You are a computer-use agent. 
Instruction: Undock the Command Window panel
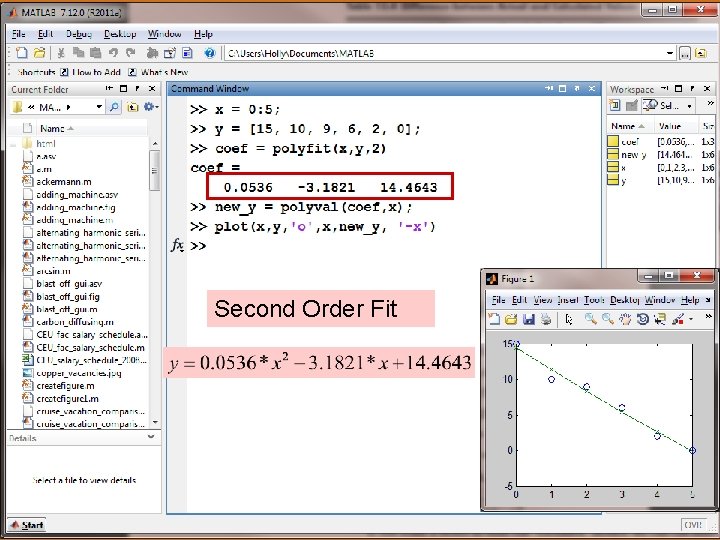point(577,88)
